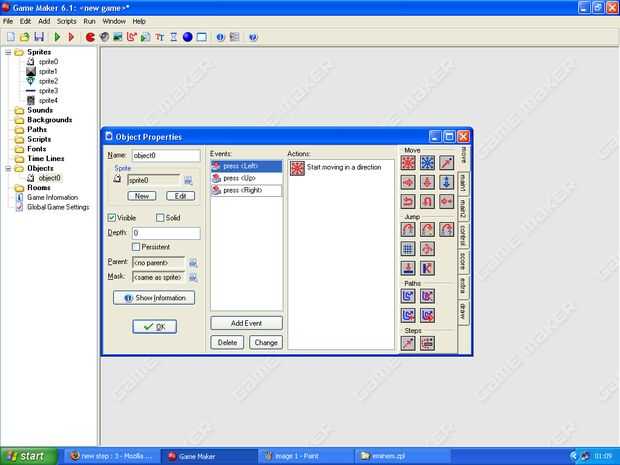The width and height of the screenshot is (620, 465).
Task: Collapse the Sprites folder in tree
Action: [x=8, y=52]
